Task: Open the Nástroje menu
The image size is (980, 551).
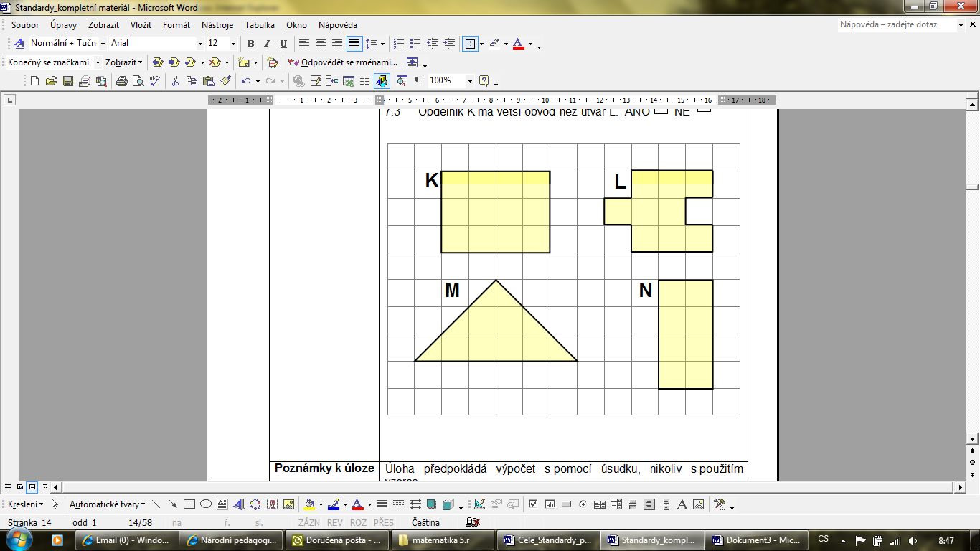Action: coord(217,25)
